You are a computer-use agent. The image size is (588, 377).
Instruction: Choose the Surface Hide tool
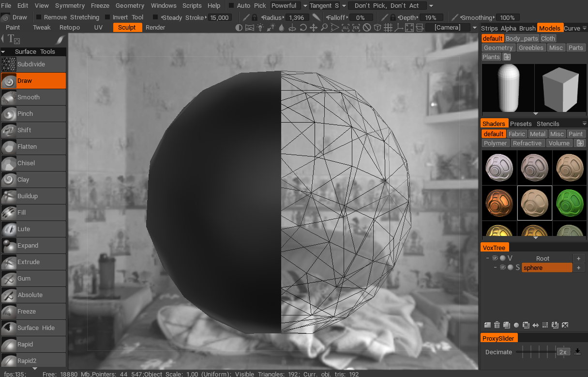(x=33, y=328)
